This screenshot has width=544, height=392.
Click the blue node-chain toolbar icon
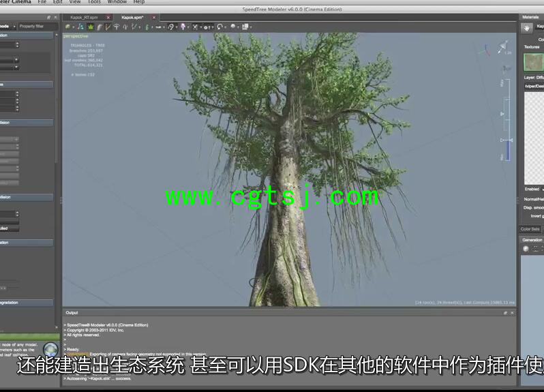point(81,27)
